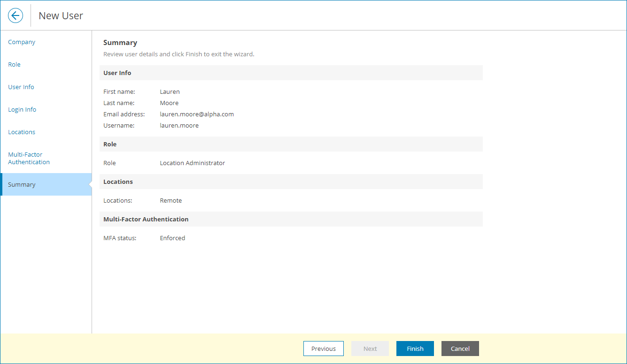The image size is (627, 364).
Task: Click the Multi-Factor Authentication section header
Action: 146,219
